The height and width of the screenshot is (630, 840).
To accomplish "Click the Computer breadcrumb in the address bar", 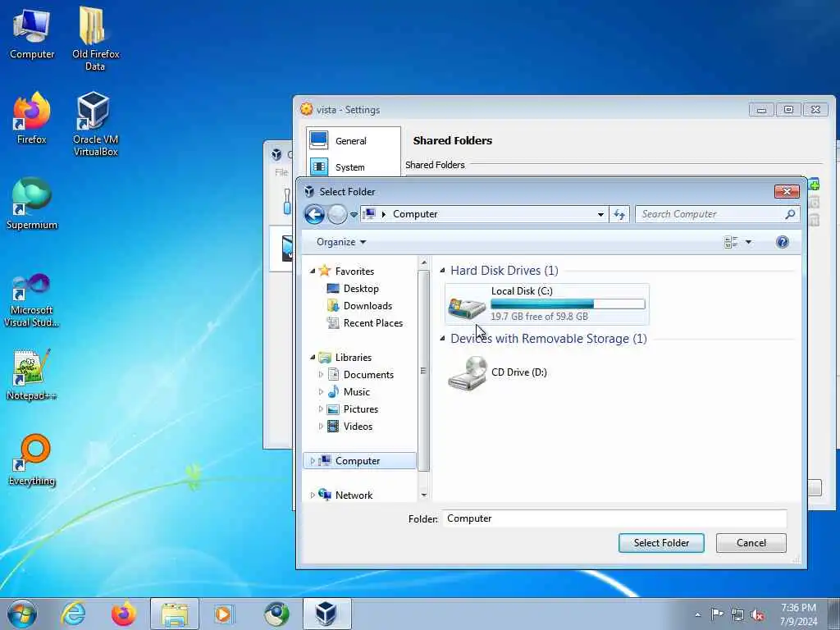I will 415,214.
